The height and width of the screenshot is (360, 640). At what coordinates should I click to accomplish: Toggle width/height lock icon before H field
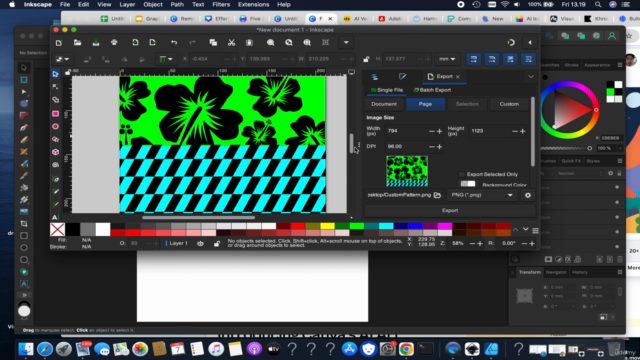tap(366, 59)
